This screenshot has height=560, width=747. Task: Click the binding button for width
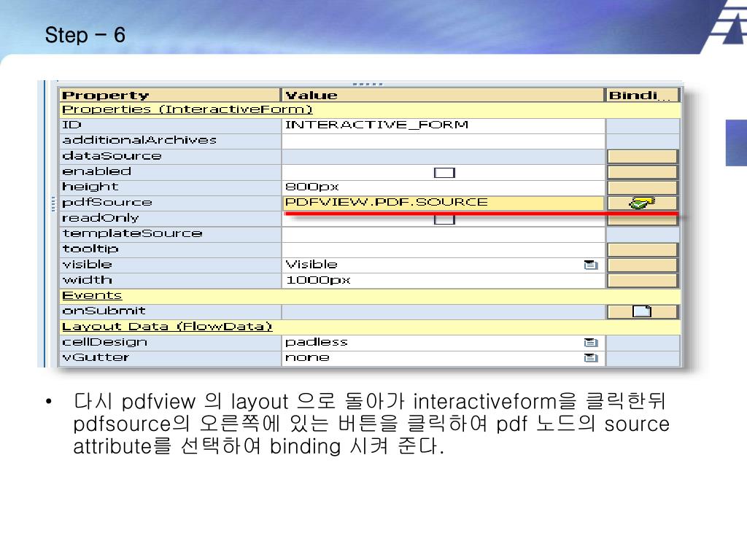[x=642, y=280]
